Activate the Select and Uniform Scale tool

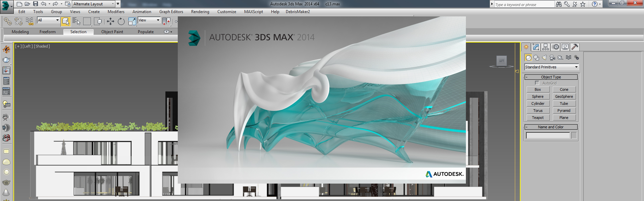[x=132, y=21]
